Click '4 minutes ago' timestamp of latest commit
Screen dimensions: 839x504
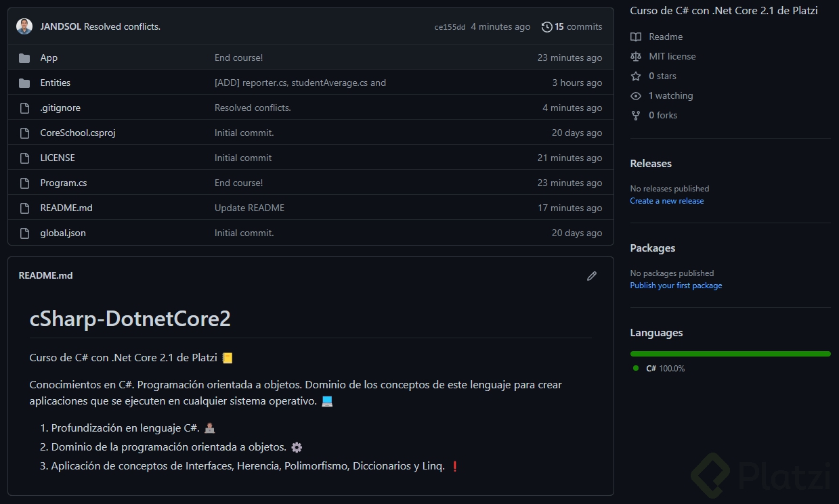(x=500, y=27)
